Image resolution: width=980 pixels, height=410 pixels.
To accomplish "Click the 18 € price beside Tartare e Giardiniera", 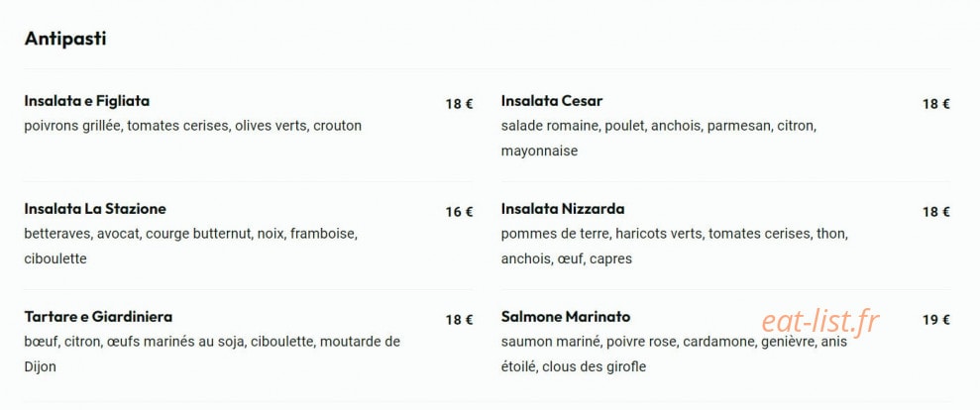I will tap(460, 320).
